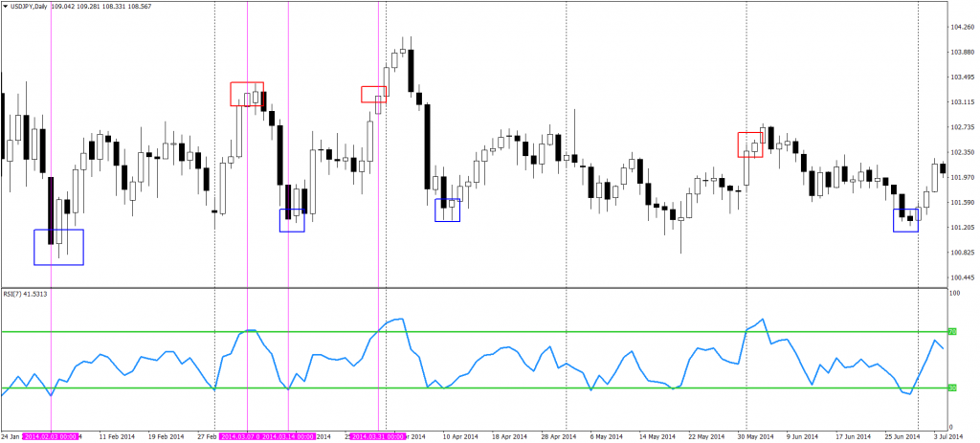Click the magenta 2014.02.03 date label
The image size is (980, 443).
tap(52, 436)
